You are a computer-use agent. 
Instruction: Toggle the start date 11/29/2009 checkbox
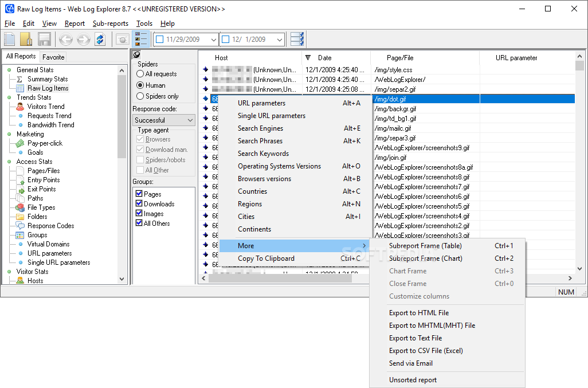point(160,40)
